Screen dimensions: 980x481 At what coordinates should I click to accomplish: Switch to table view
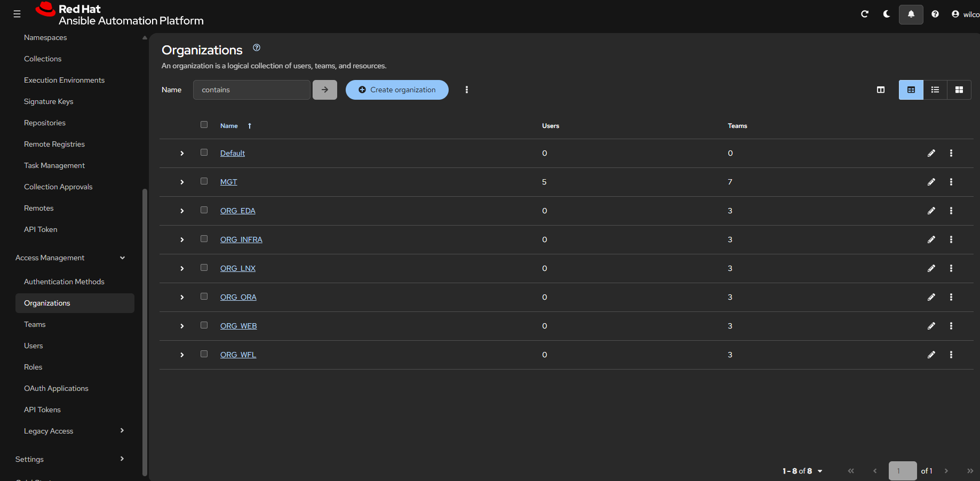(x=911, y=90)
